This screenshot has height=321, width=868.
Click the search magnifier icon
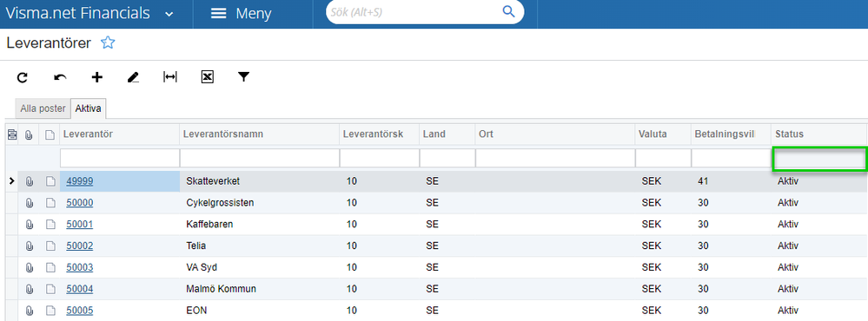point(508,11)
